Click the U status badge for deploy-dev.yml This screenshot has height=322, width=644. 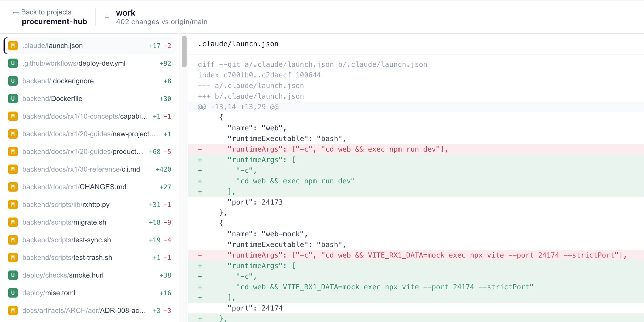tap(13, 63)
